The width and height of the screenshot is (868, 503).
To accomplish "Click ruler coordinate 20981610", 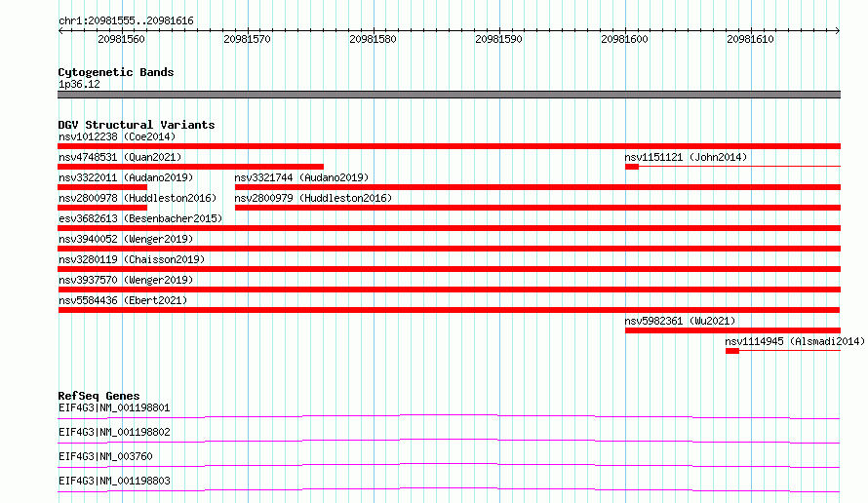I will (750, 39).
